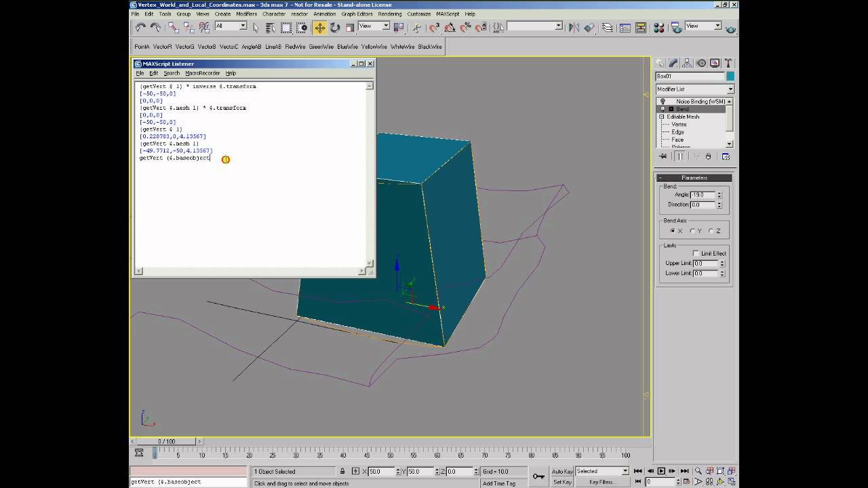Open the Select by Name list tool
This screenshot has height=488, width=868.
(270, 28)
